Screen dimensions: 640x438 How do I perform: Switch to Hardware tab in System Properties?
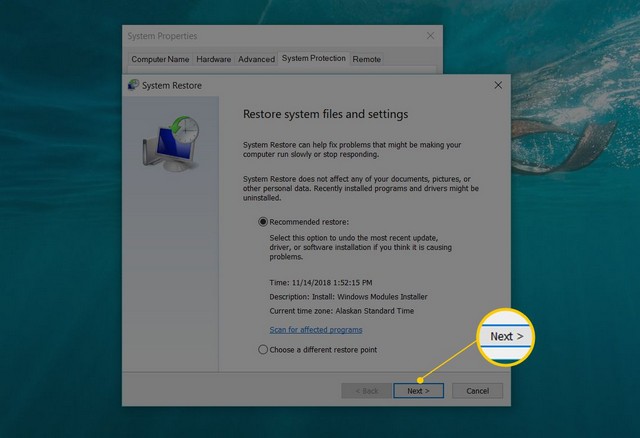213,59
